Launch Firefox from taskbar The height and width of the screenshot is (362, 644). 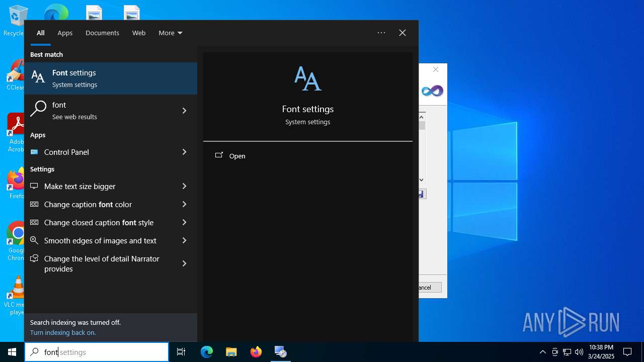[x=256, y=352]
